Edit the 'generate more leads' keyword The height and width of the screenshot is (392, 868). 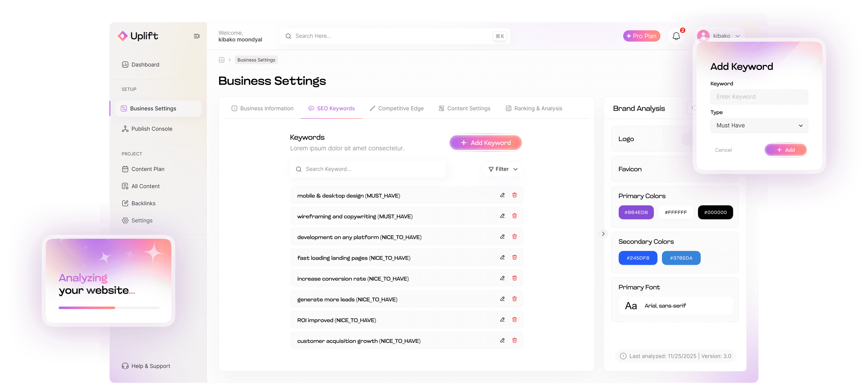(x=502, y=299)
